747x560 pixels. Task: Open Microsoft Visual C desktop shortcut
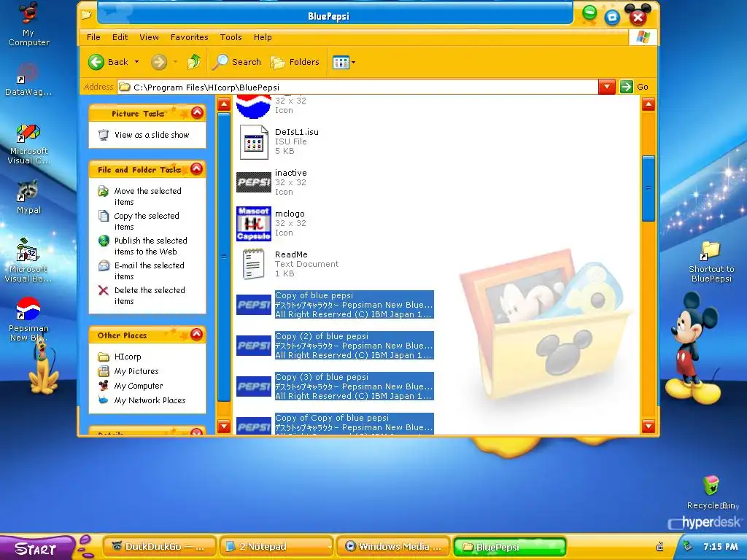point(28,144)
